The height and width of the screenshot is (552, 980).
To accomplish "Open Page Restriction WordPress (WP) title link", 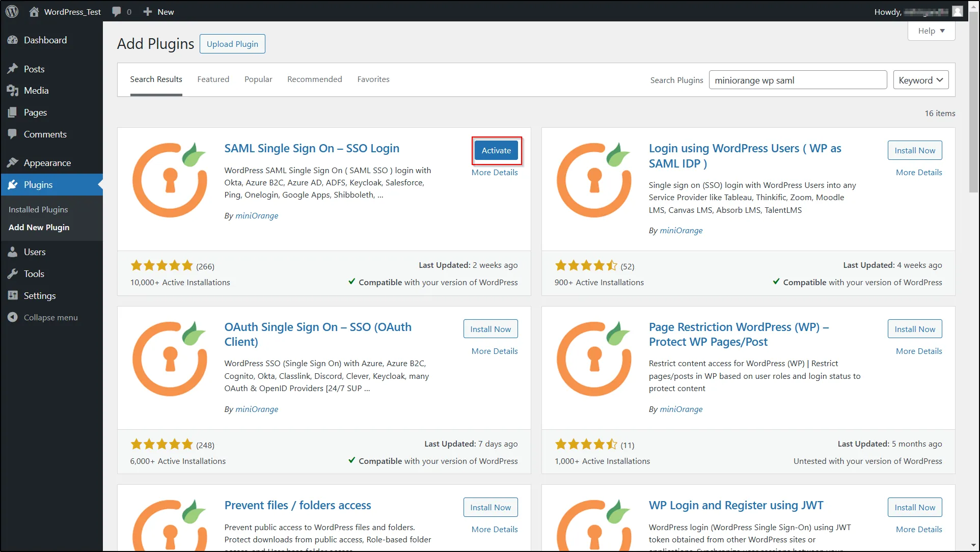I will 739,335.
